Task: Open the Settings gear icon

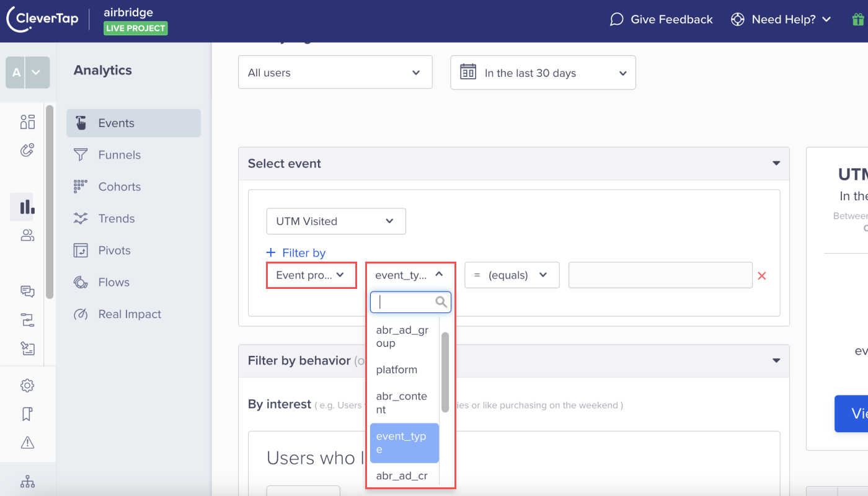Action: coord(27,386)
